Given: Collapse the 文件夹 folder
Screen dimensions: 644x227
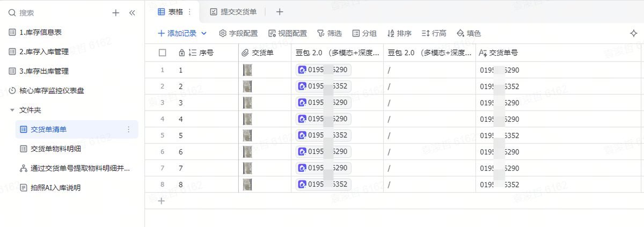Looking at the screenshot, I should [x=12, y=110].
